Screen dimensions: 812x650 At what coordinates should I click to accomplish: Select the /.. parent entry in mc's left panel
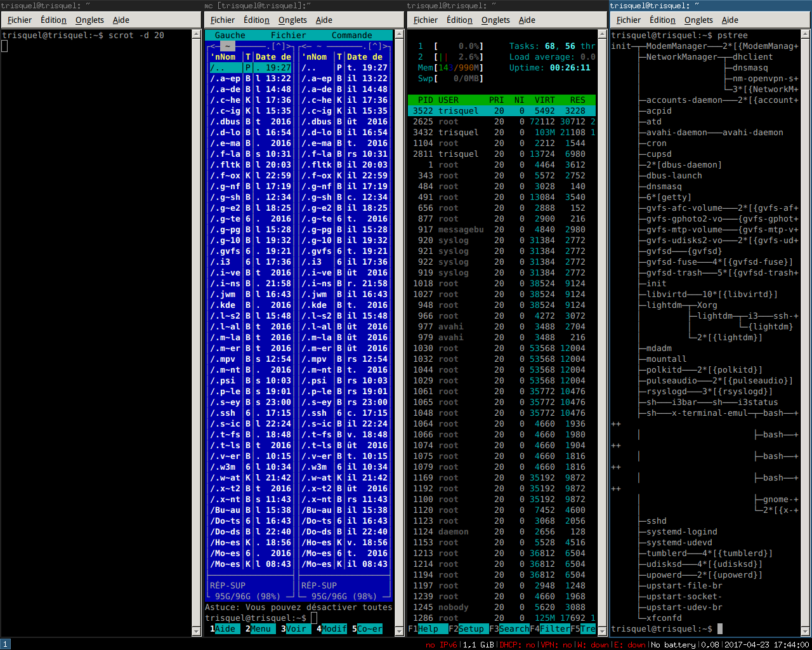tap(251, 68)
